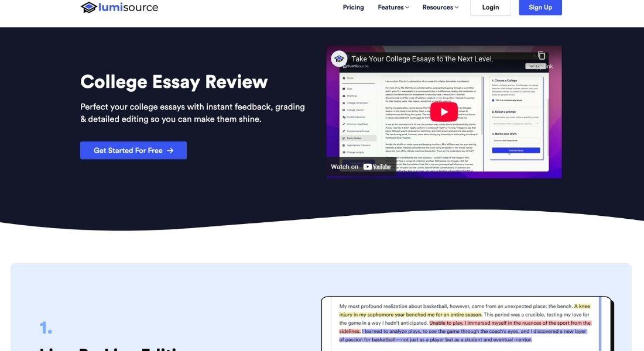The image size is (644, 351).
Task: Play the YouTube video with red play icon
Action: [444, 112]
